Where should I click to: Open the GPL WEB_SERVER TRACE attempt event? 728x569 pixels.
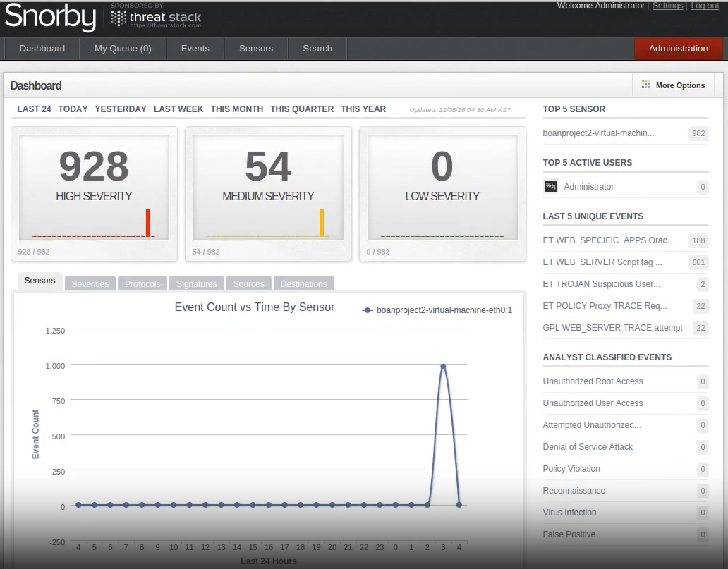coord(612,328)
